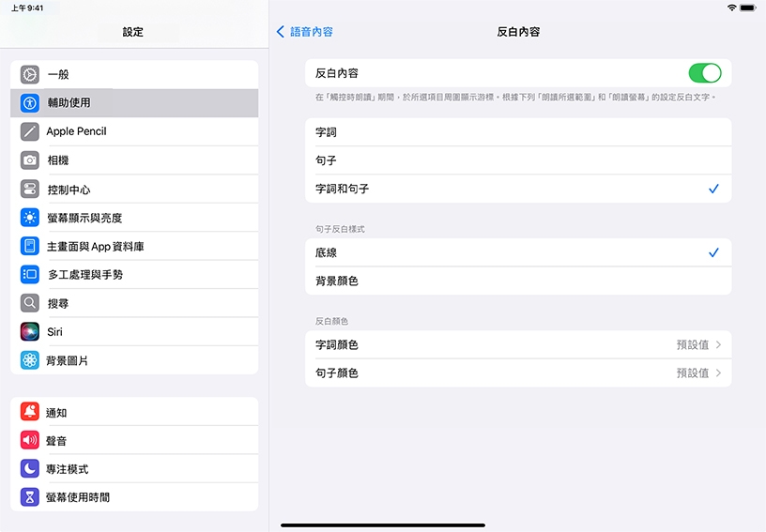Click the 一般 gear icon in sidebar
Image resolution: width=766 pixels, height=532 pixels.
(30, 74)
